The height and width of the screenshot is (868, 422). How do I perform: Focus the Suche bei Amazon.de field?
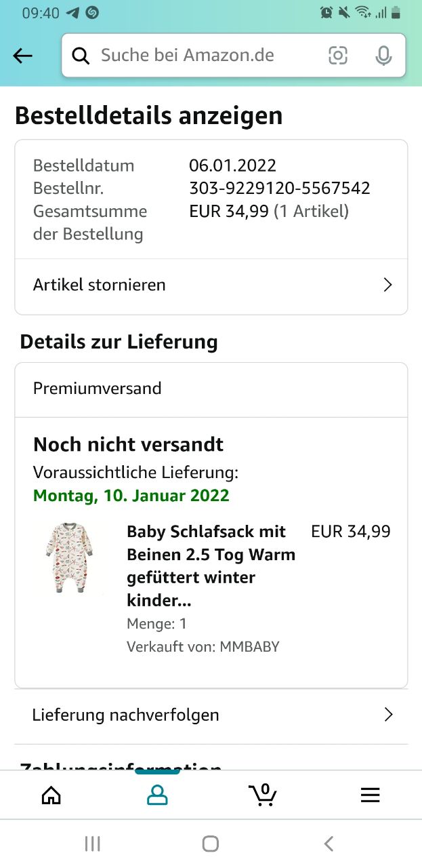coord(196,56)
